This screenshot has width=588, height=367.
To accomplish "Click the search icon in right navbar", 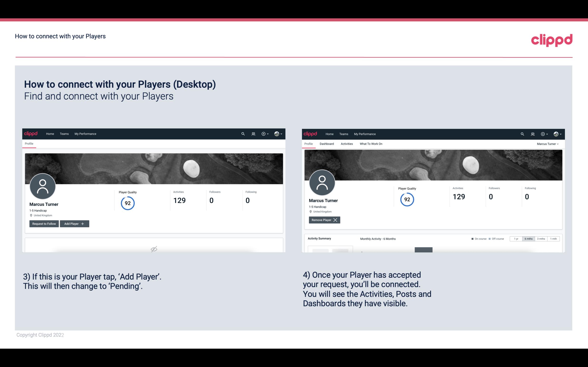I will pos(522,134).
